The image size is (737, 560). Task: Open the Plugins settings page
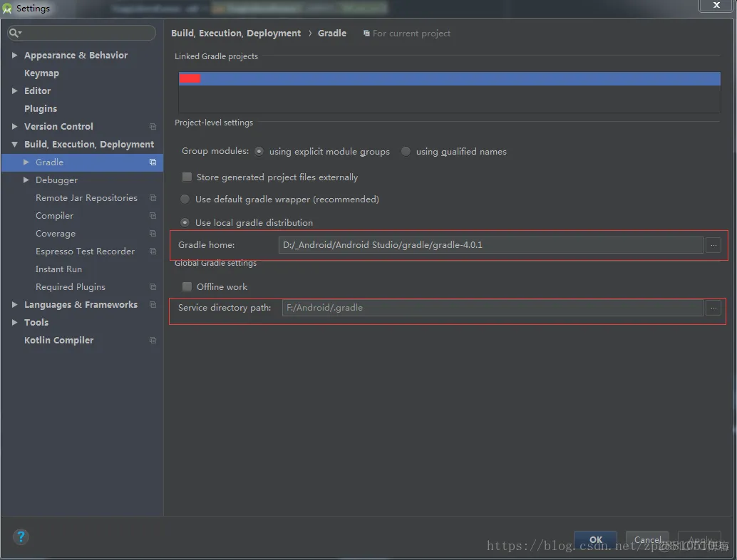(41, 108)
